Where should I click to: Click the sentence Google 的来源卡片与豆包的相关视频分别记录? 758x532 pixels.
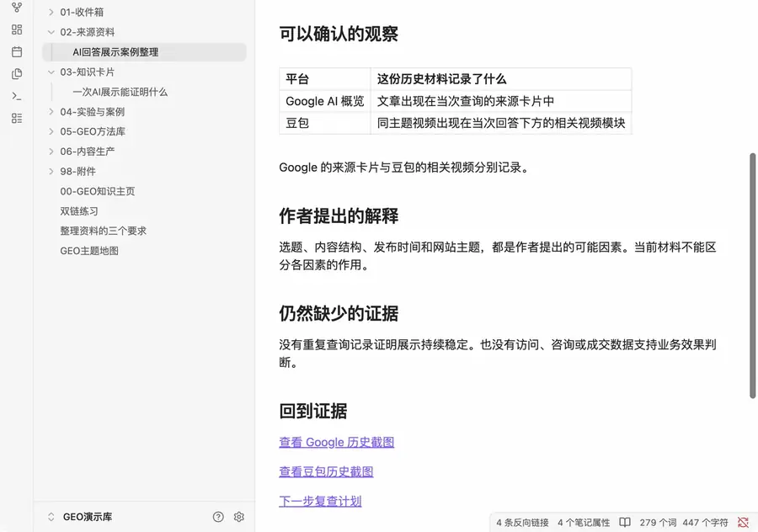click(404, 168)
